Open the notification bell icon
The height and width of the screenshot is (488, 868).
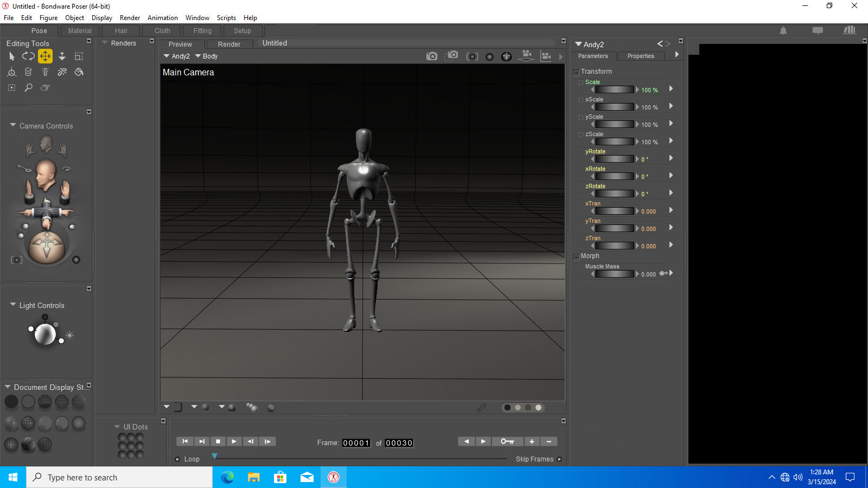(783, 30)
